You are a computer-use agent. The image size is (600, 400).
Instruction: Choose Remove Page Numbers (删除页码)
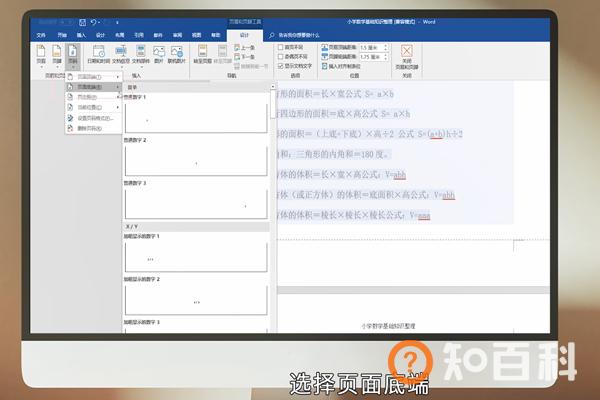coord(93,129)
